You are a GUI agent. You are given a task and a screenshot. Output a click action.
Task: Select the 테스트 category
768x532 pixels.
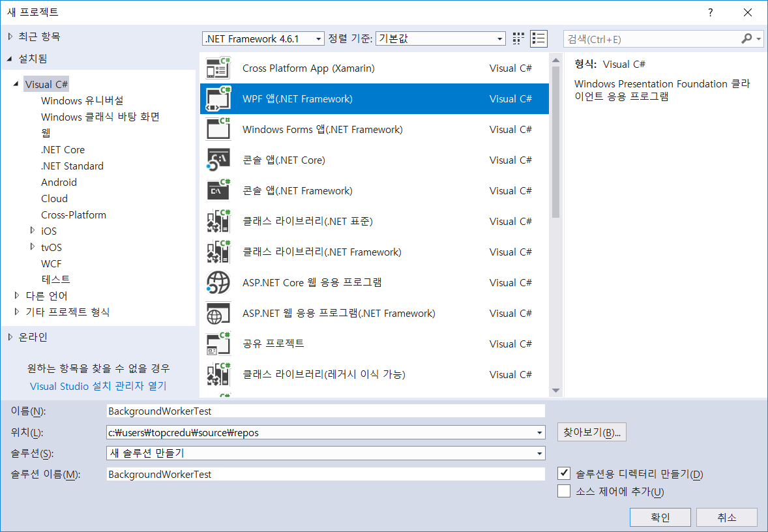point(55,279)
